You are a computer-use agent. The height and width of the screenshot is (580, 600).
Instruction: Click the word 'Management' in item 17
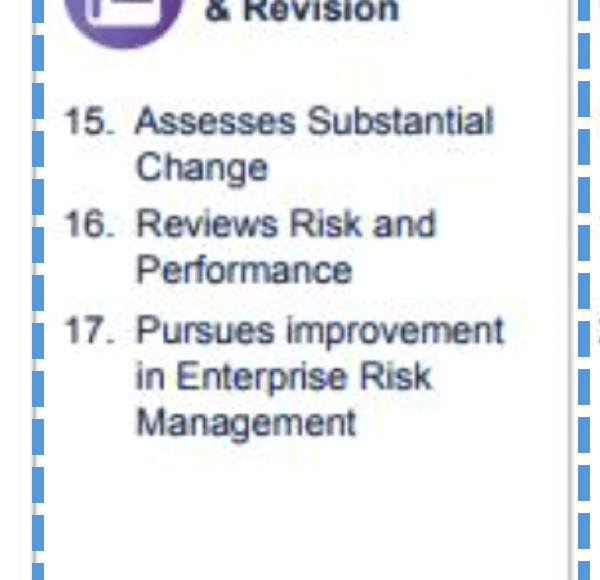(x=246, y=422)
